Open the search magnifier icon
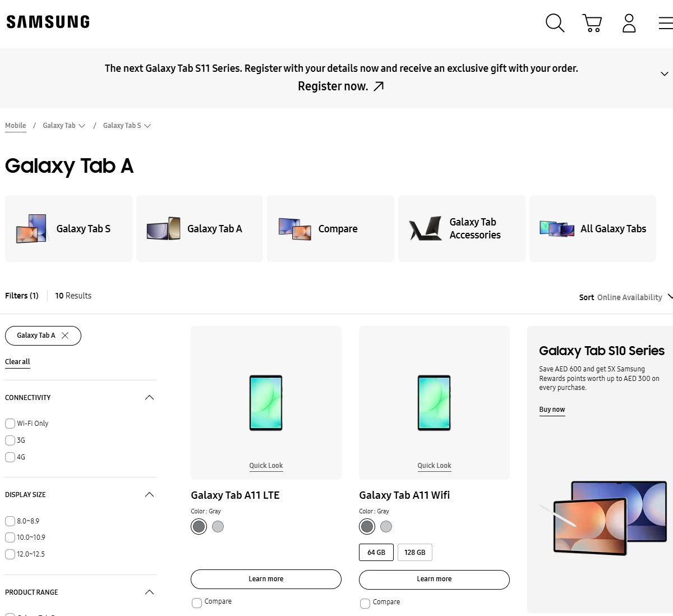 tap(555, 23)
